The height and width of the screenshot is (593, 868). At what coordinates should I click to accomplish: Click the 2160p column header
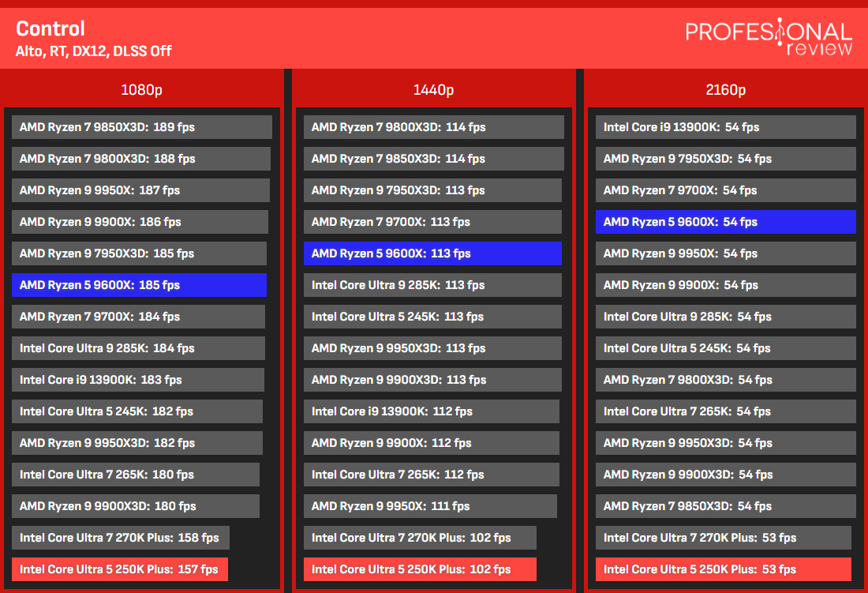point(726,90)
